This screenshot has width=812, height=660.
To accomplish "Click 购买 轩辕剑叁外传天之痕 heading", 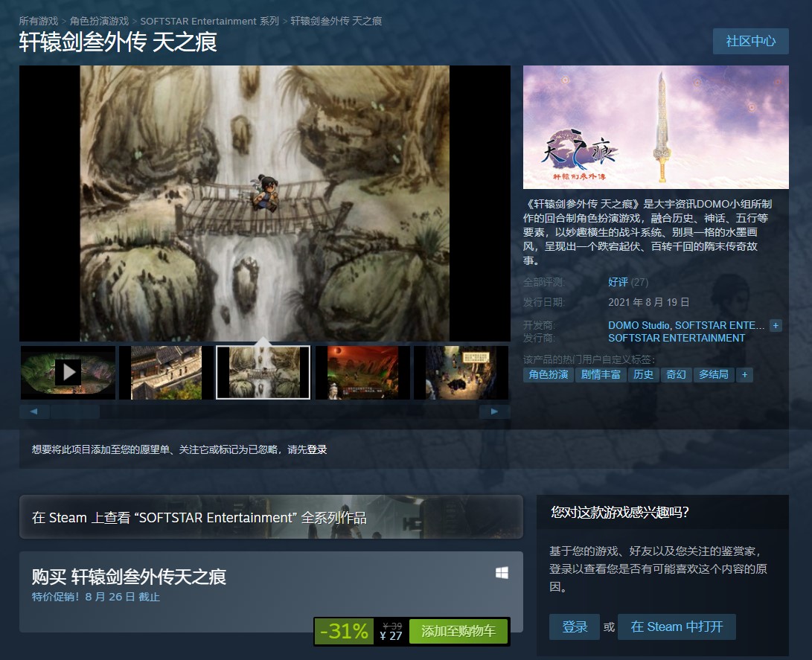I will (x=129, y=577).
